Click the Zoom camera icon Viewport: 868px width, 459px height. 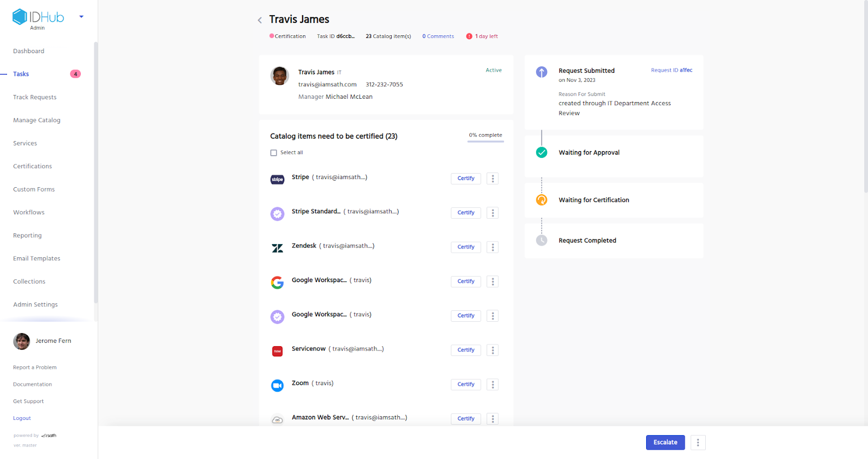[x=277, y=385]
